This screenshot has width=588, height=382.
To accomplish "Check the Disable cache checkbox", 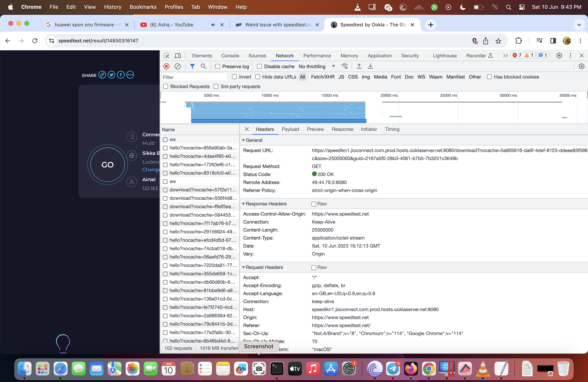I will (259, 66).
